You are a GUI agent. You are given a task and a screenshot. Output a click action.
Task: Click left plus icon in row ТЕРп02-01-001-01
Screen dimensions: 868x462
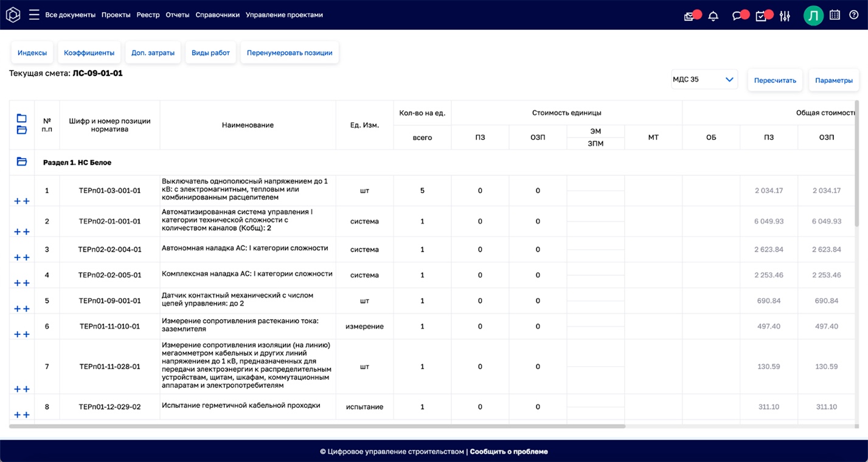(17, 232)
